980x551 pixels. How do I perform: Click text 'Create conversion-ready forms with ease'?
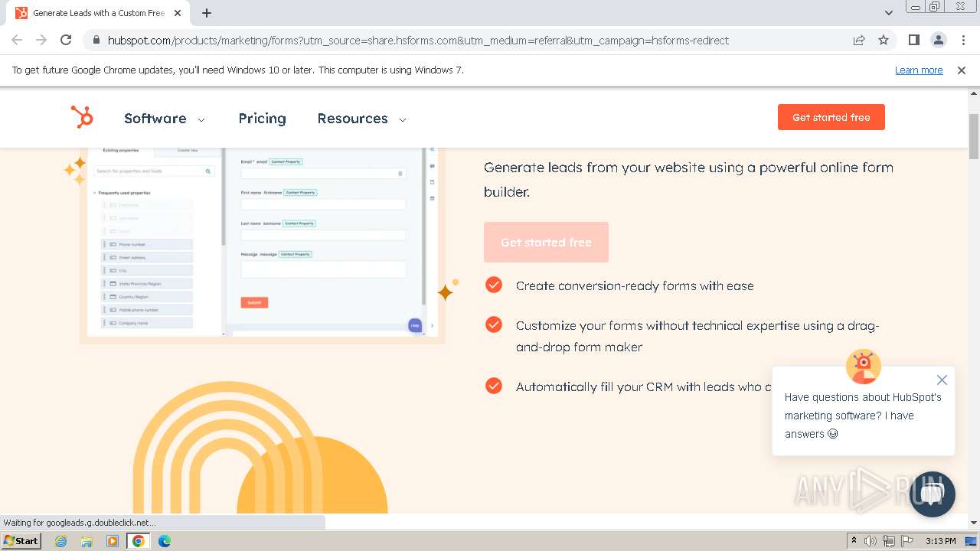635,285
